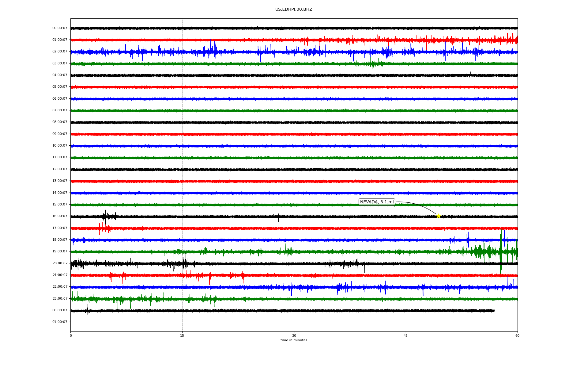Screen dimensions: 588x368
Task: Click the top 00:00:07 row label
Action: [60, 28]
